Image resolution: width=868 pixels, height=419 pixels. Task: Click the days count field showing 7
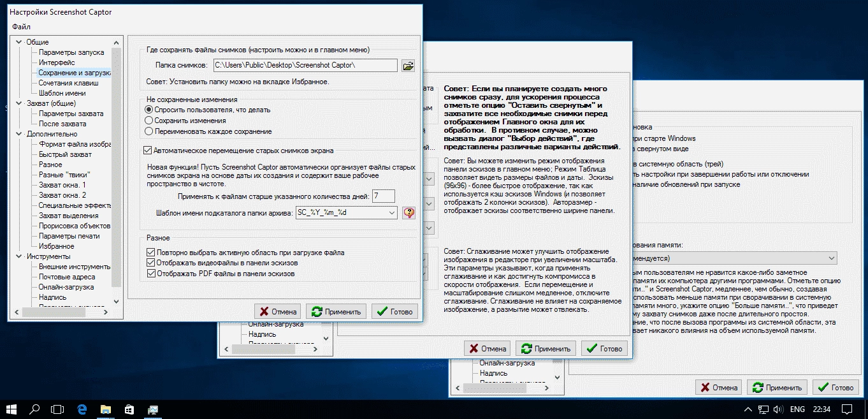click(x=384, y=196)
